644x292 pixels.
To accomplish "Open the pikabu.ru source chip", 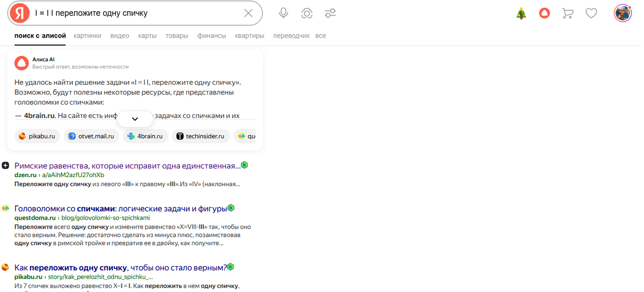I will 37,136.
